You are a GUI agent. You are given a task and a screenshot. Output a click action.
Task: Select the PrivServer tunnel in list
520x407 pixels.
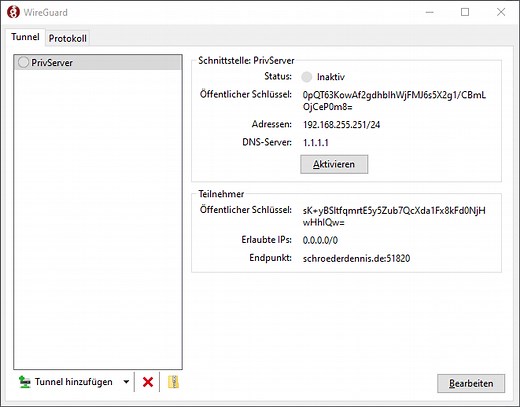[x=98, y=62]
